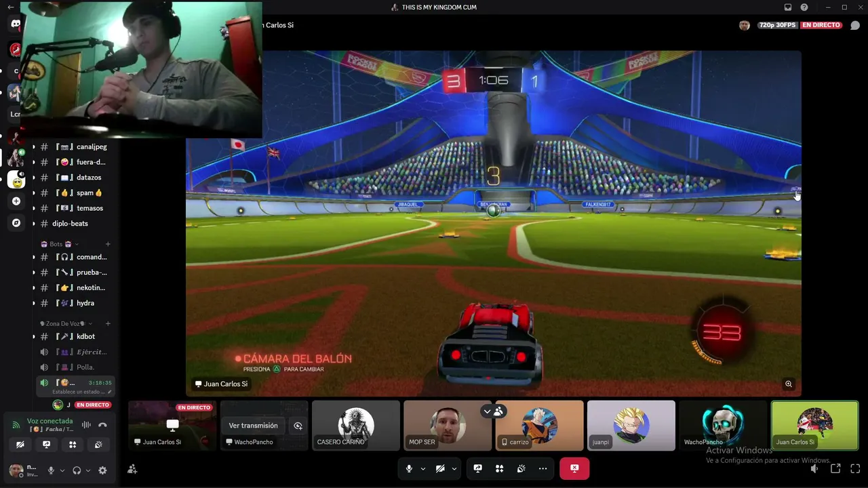Open the soundboard in the voice panel

click(98, 445)
